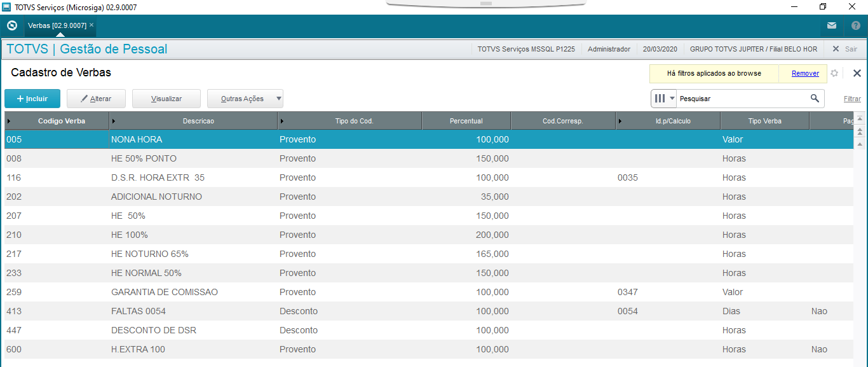Click the Incluir button
Viewport: 868px width, 367px height.
point(32,99)
